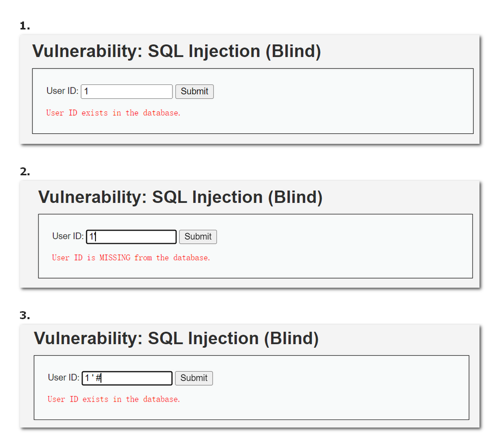This screenshot has width=500, height=448.
Task: Click the step number "1." label
Action: coord(24,26)
